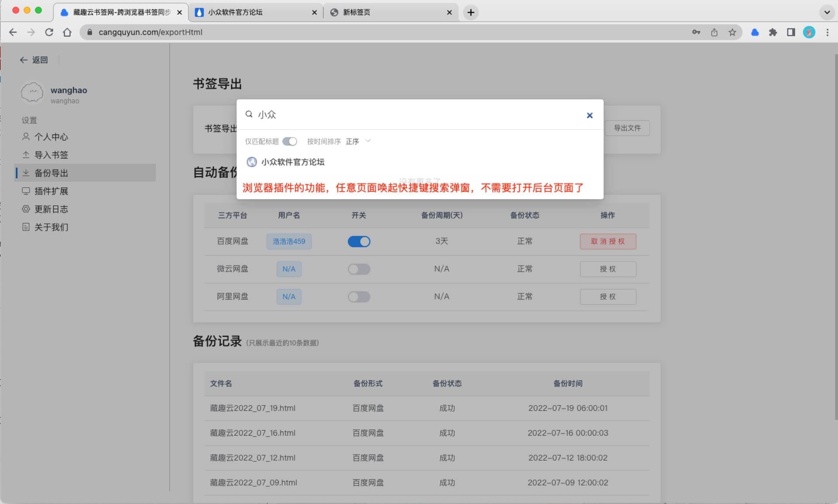The width and height of the screenshot is (838, 504).
Task: Click the 藏趣云 cloud extension icon
Action: click(x=755, y=32)
